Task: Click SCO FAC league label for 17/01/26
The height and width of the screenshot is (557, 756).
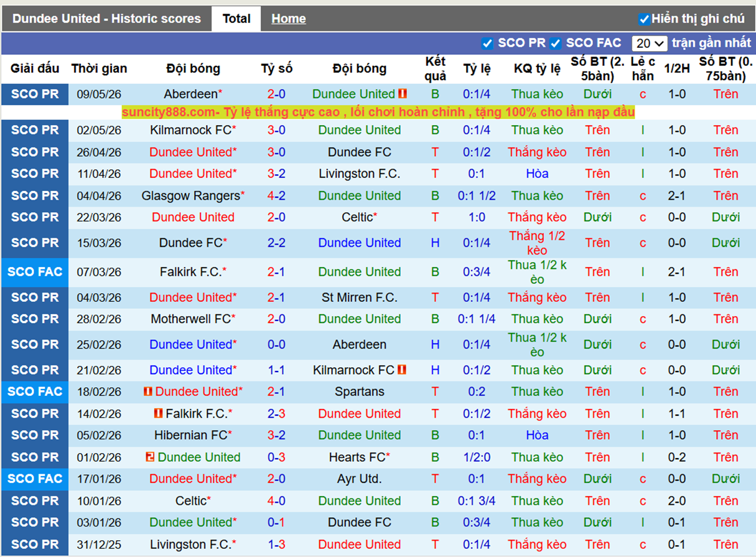Action: pos(35,479)
